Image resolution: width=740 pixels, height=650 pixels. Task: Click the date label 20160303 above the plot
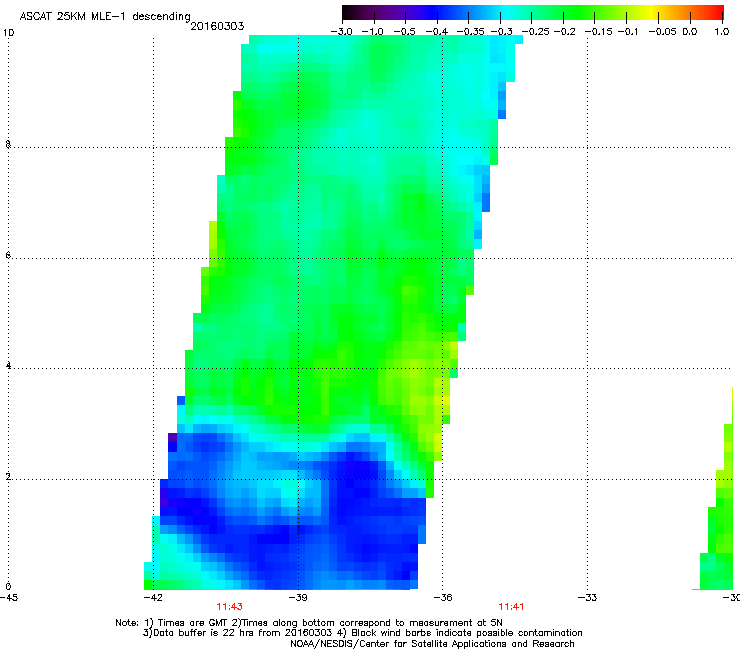tap(217, 26)
